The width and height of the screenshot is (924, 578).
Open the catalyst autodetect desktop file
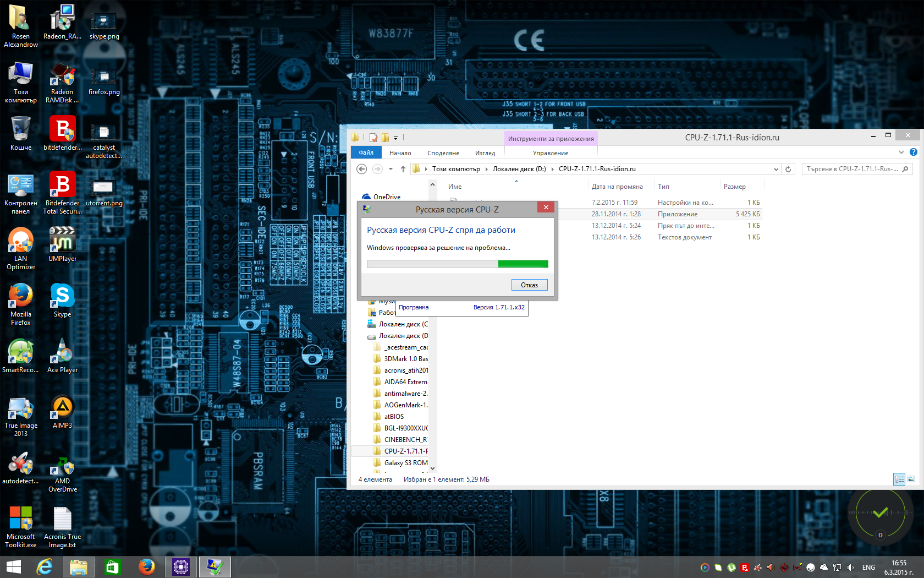click(104, 141)
